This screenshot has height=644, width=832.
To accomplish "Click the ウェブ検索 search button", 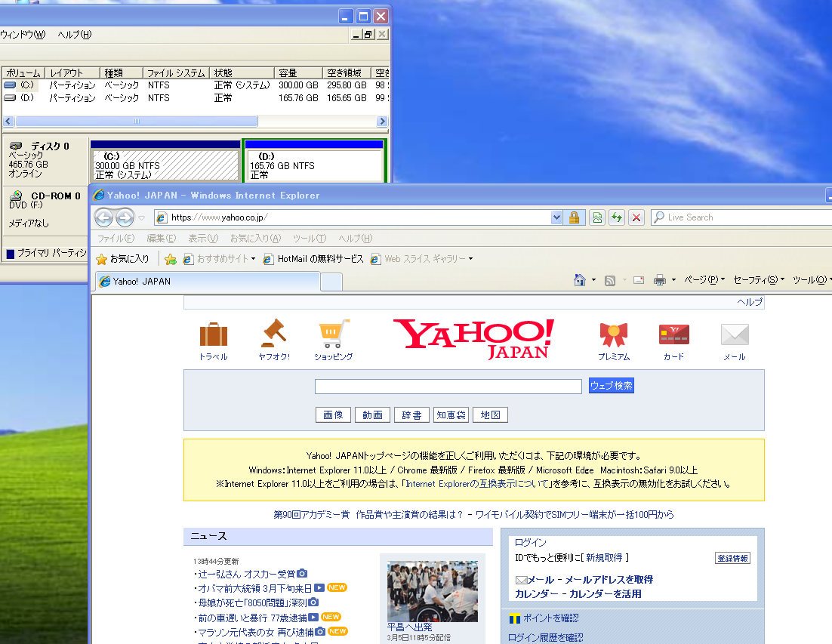I will click(611, 385).
